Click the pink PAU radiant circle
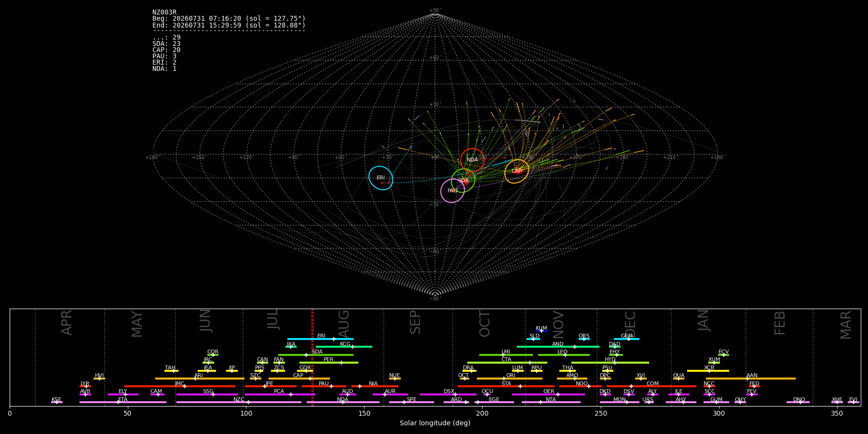 (x=452, y=191)
